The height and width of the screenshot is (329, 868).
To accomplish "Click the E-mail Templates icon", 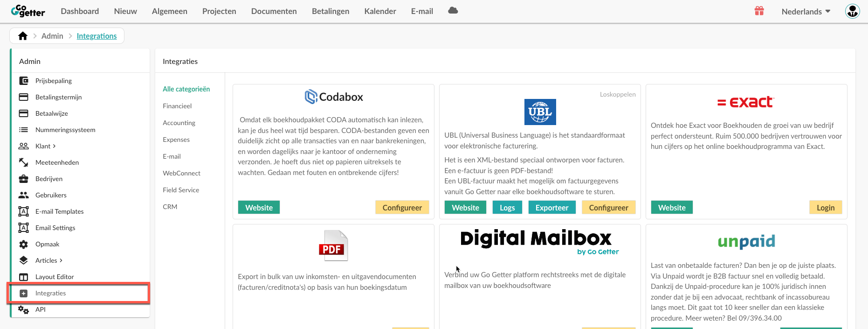I will tap(23, 211).
